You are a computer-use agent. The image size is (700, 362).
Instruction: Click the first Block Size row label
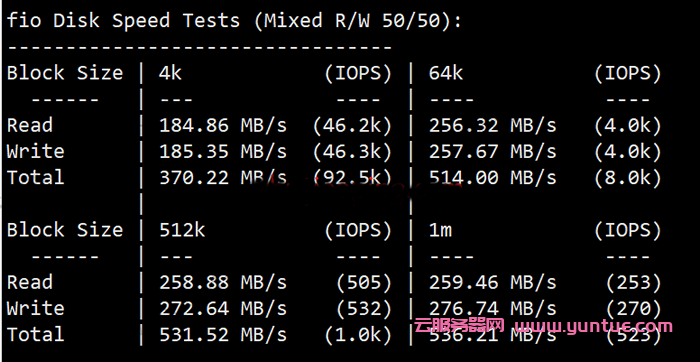coord(65,73)
